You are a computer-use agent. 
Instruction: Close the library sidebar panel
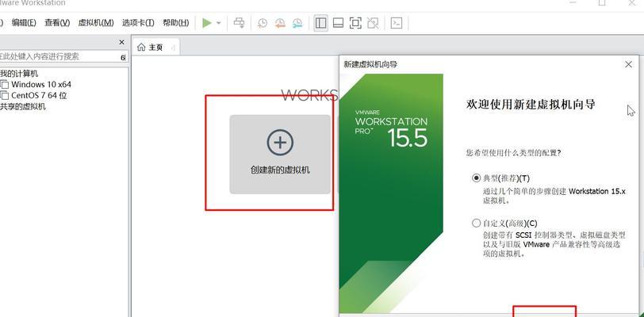point(121,42)
